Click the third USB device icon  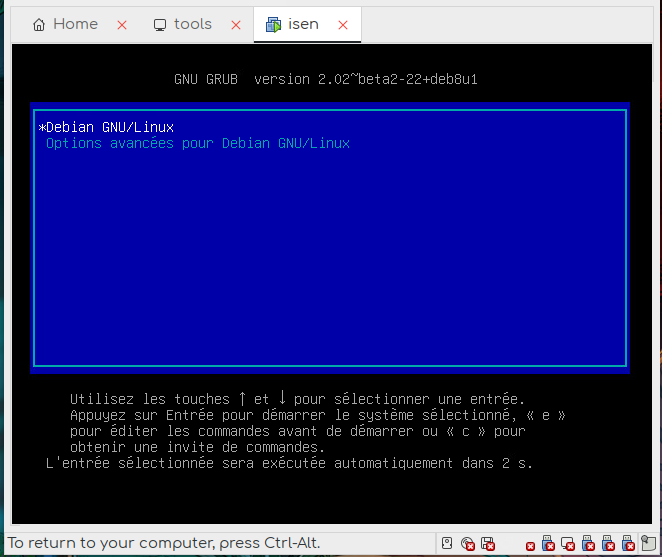coord(608,543)
